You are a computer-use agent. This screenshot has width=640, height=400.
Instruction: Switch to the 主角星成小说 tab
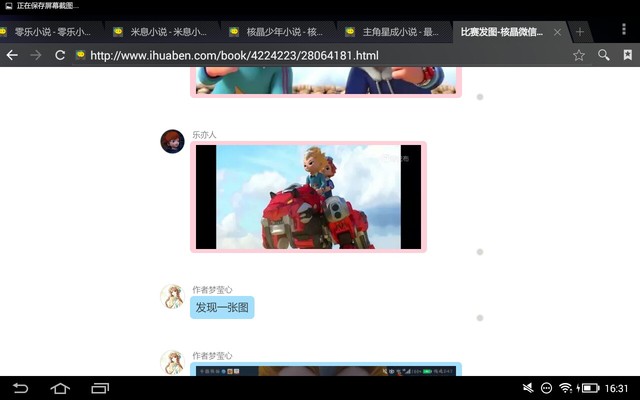[x=395, y=32]
